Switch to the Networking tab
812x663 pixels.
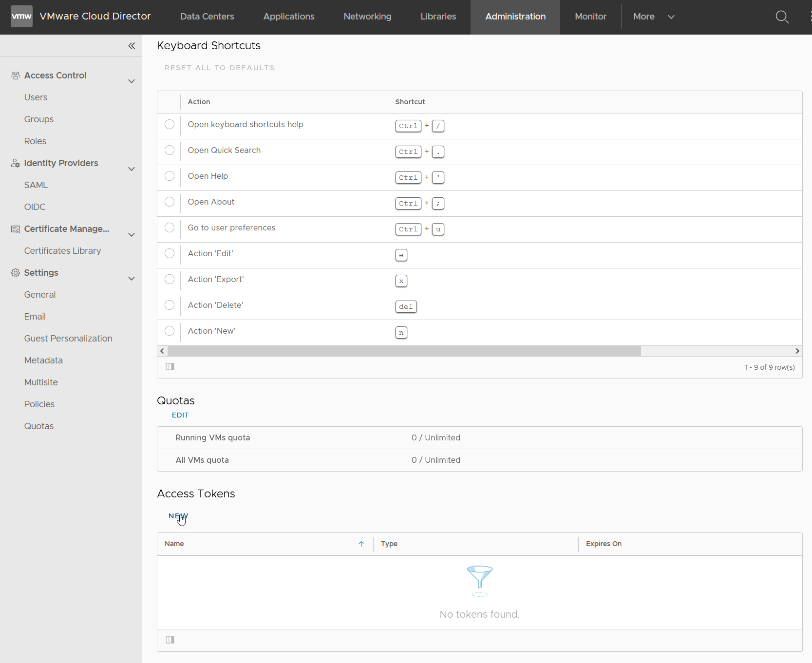click(367, 17)
